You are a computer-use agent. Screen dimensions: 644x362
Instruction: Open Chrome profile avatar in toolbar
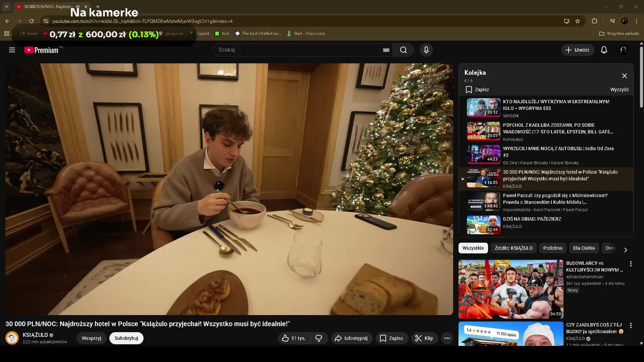tap(624, 21)
